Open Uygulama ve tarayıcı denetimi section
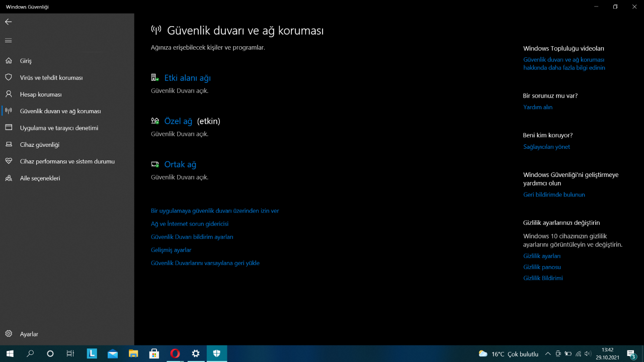This screenshot has width=644, height=362. coord(59,128)
